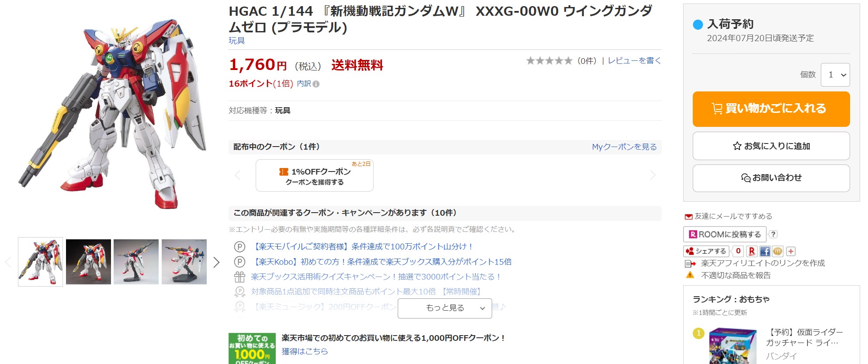Share the product on mixi
Viewport: 868px width, 364px height.
778,251
